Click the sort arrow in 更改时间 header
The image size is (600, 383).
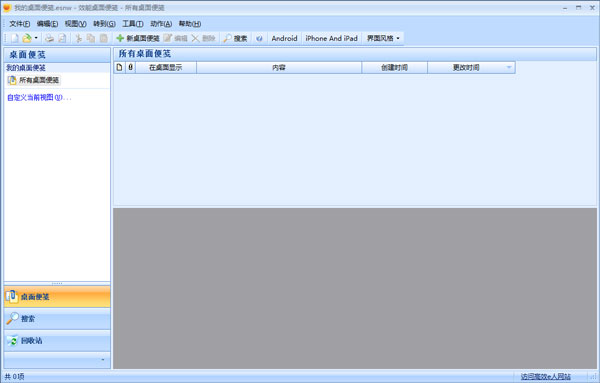[x=509, y=67]
